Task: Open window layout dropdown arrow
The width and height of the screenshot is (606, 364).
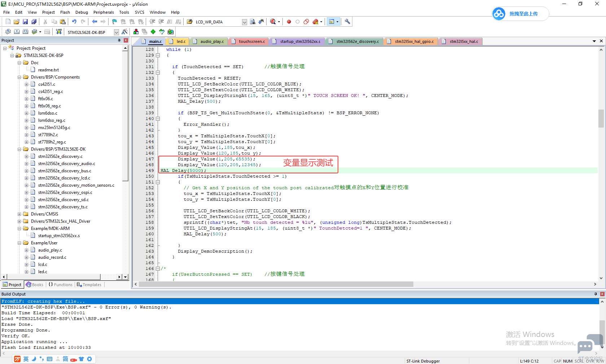Action: pyautogui.click(x=338, y=22)
